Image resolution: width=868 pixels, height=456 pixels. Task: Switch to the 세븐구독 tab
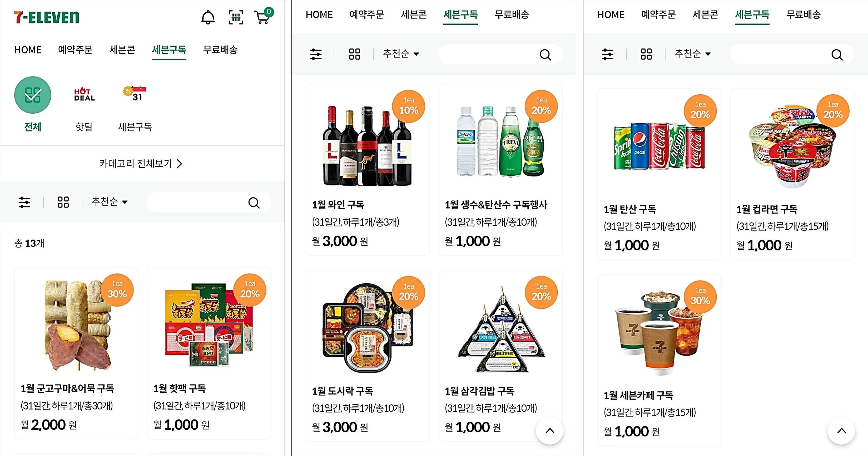pos(169,50)
